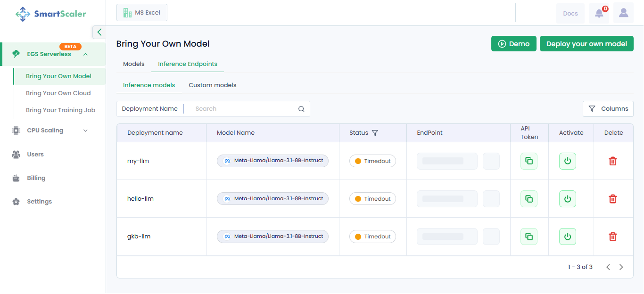Viewport: 644px width, 294px height.
Task: Expand the CPU Scaling menu
Action: [x=85, y=131]
